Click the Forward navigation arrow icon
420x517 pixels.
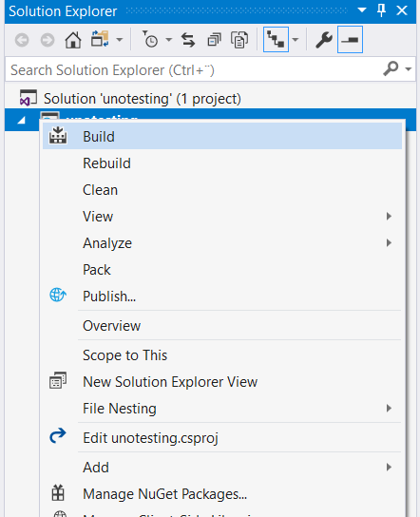[x=48, y=40]
